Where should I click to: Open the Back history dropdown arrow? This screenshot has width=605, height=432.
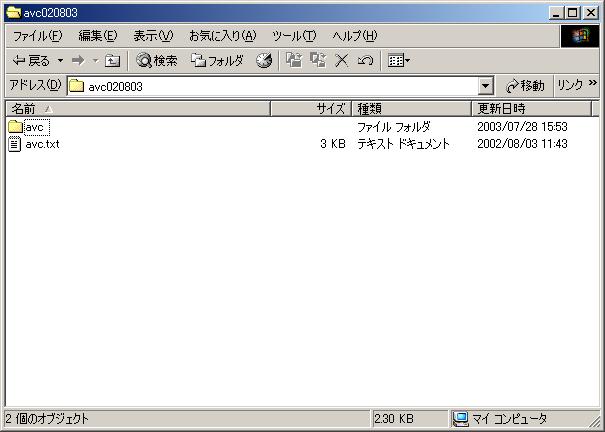coord(60,61)
